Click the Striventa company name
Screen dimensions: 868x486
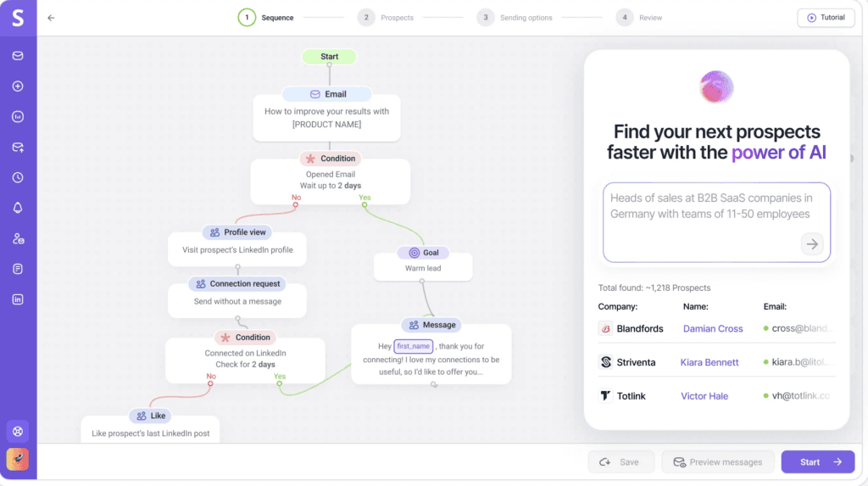(636, 362)
